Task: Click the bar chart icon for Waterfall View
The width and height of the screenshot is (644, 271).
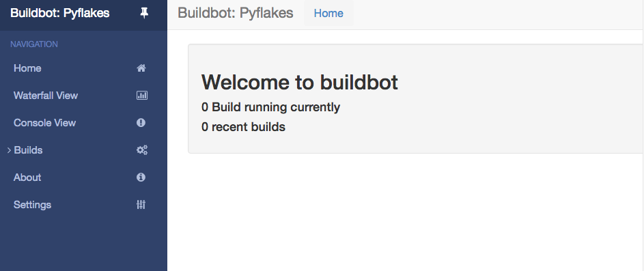Action: pos(141,96)
